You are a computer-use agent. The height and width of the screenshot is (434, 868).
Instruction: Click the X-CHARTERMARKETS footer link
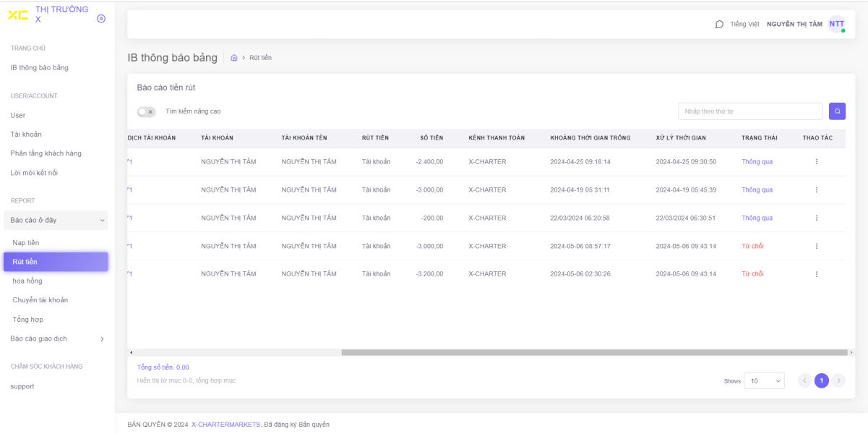click(x=225, y=425)
